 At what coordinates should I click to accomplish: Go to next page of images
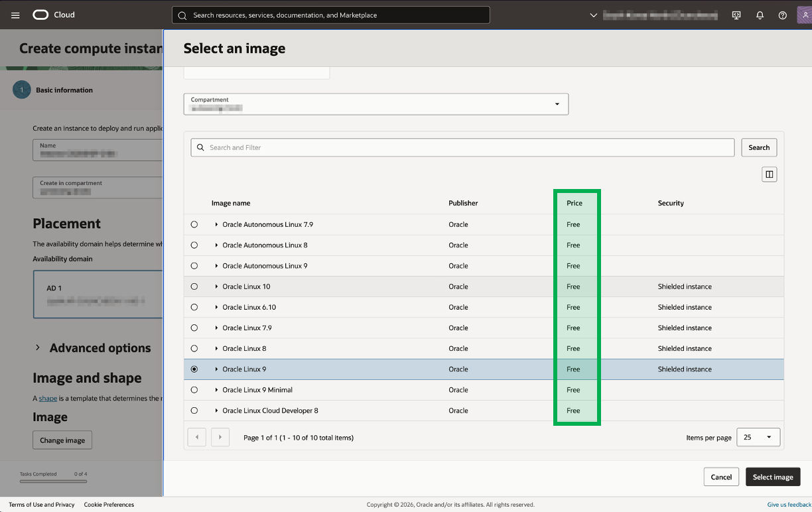point(220,437)
